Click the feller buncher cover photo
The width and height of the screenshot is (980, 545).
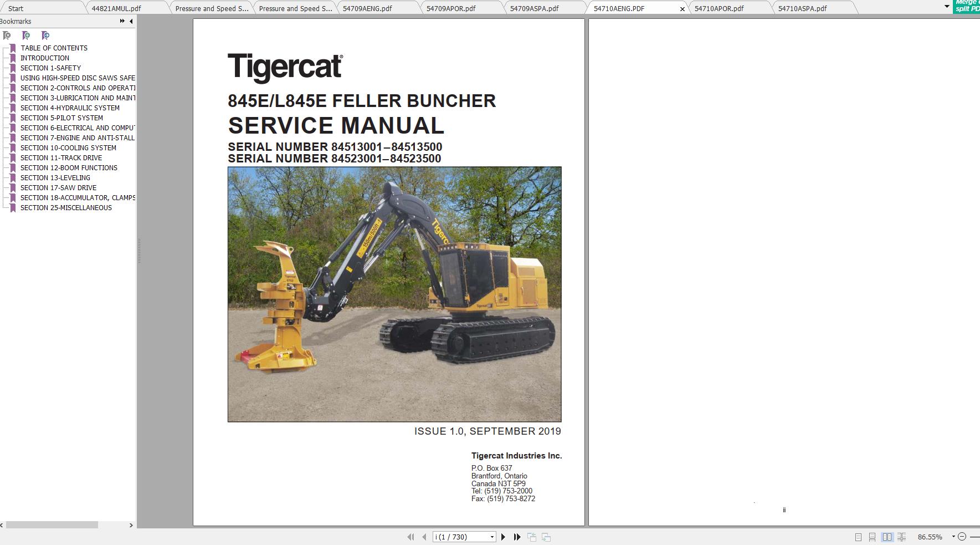394,294
